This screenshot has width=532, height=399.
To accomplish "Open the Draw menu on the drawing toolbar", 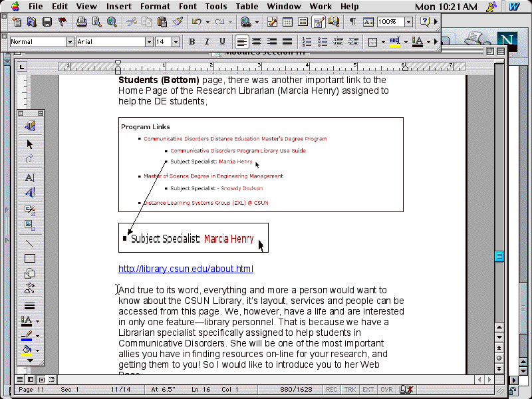I will (x=30, y=126).
